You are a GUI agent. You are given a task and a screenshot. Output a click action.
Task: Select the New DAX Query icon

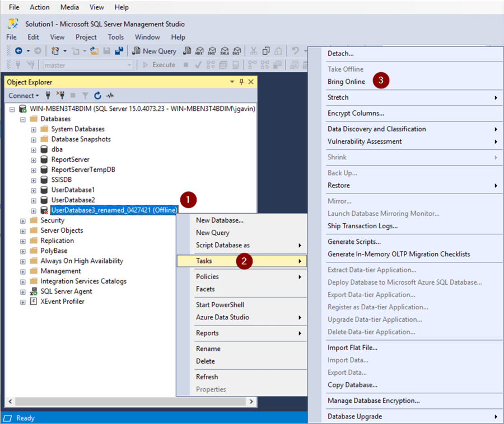[237, 51]
